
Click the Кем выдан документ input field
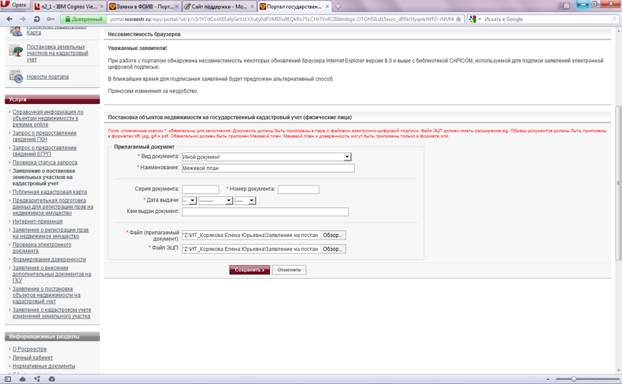point(265,212)
